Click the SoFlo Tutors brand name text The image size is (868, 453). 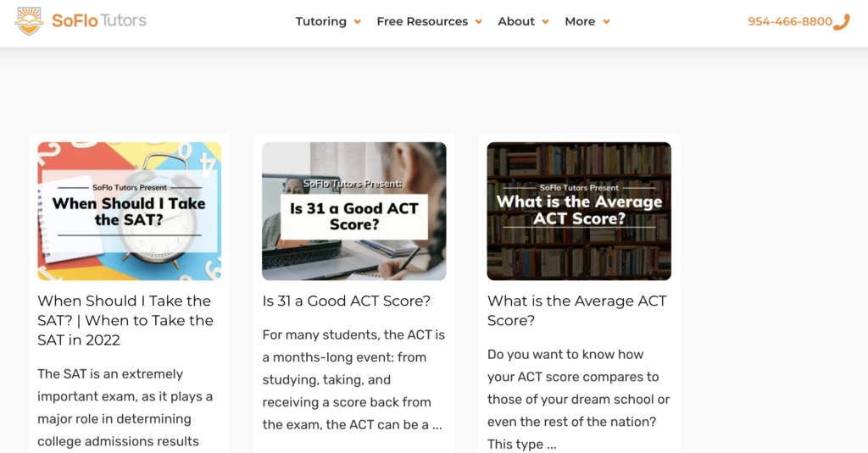coord(98,21)
